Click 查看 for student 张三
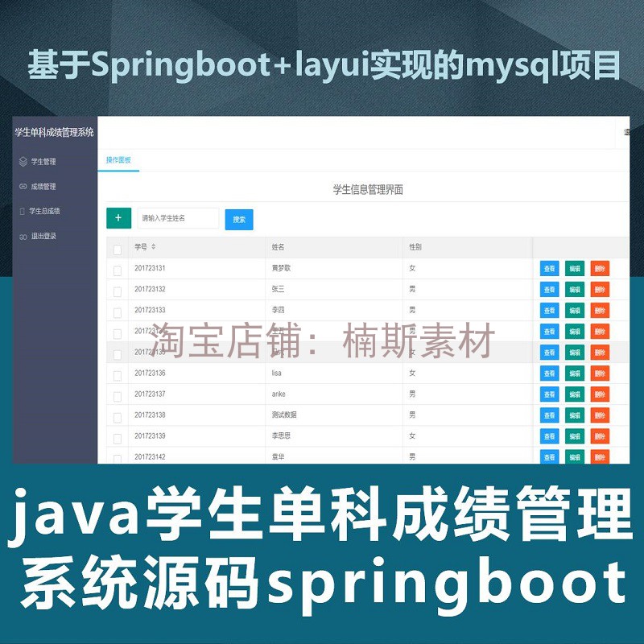The width and height of the screenshot is (644, 644). pyautogui.click(x=550, y=290)
